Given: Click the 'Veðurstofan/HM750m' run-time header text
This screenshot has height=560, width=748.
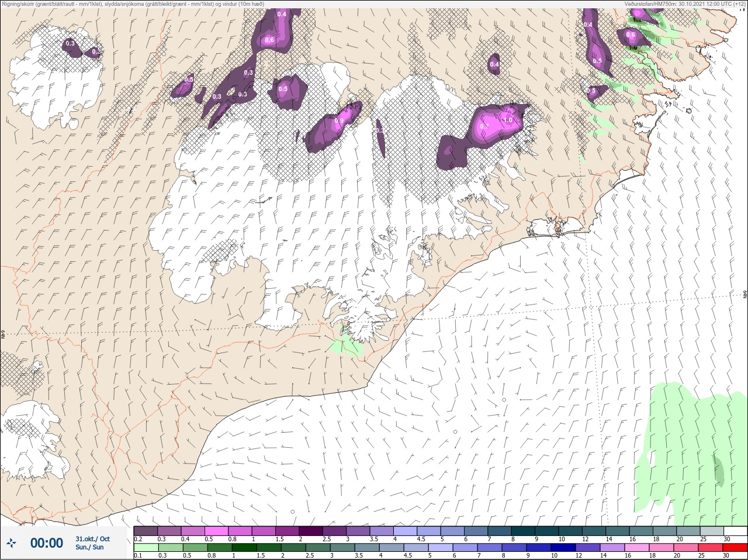Looking at the screenshot, I should tap(685, 4).
